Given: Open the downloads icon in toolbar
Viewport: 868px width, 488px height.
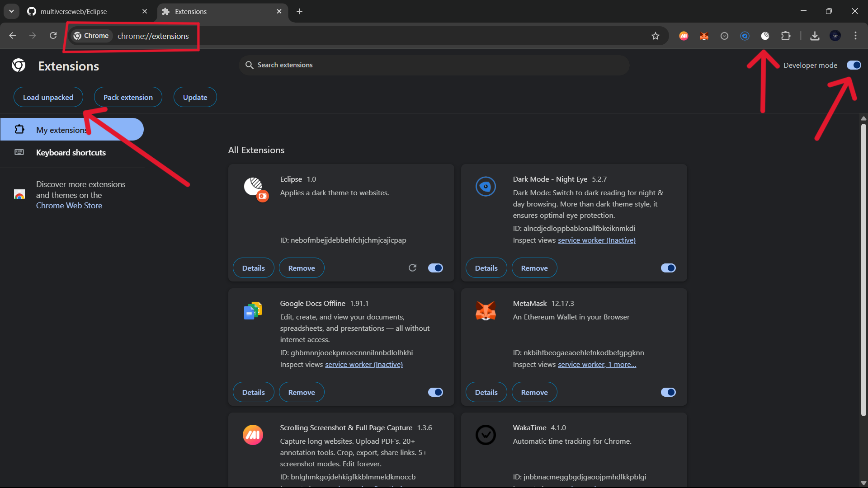Looking at the screenshot, I should click(x=815, y=36).
